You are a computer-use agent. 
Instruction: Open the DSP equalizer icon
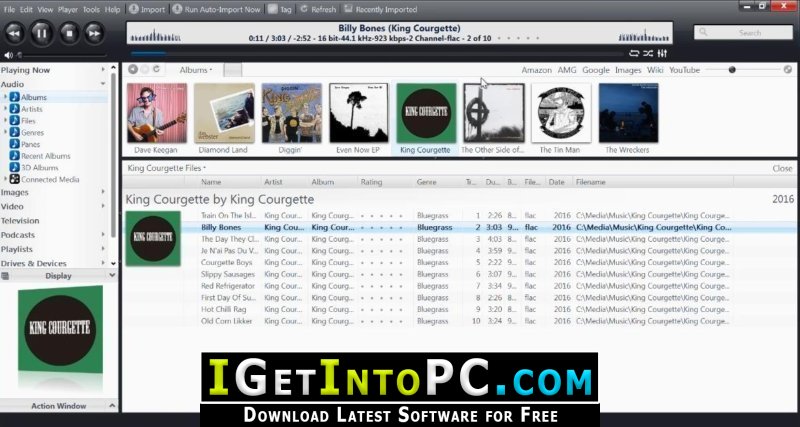(x=662, y=54)
